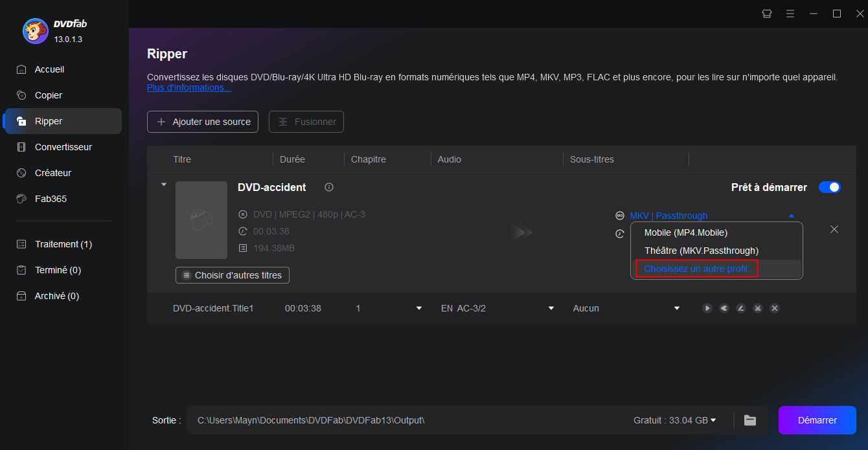Image resolution: width=868 pixels, height=450 pixels.
Task: Open the skin/theme icon in title bar
Action: pyautogui.click(x=767, y=14)
